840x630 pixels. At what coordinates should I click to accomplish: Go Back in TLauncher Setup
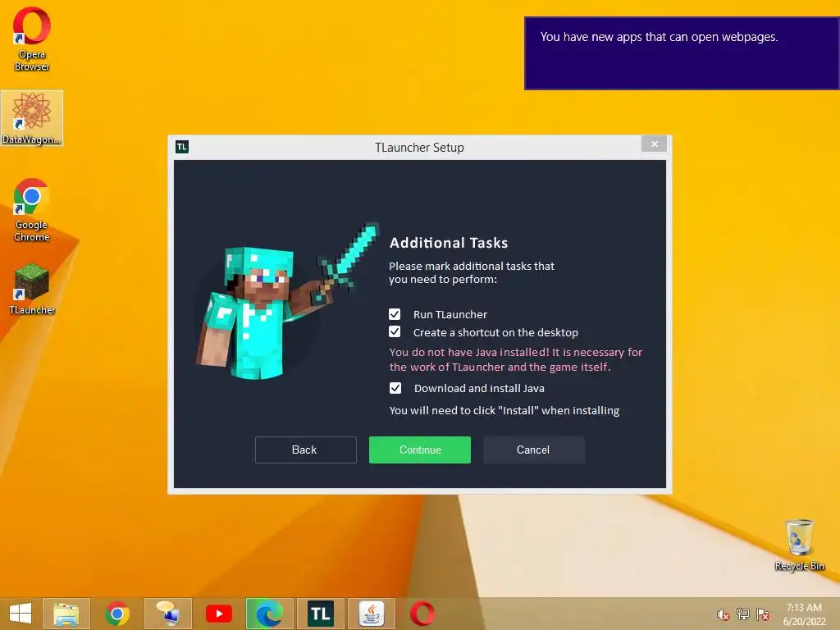tap(305, 450)
